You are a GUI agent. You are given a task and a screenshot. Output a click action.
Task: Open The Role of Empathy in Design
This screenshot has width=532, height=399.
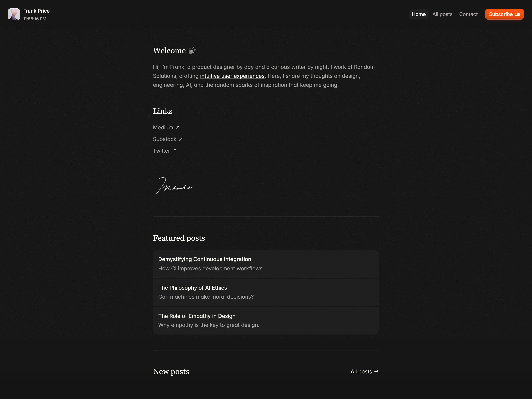[266, 321]
